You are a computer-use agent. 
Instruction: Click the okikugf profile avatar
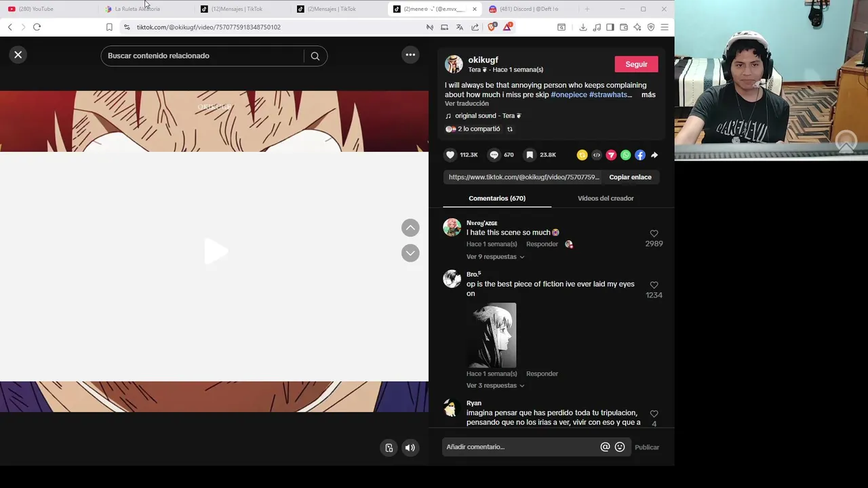click(x=454, y=64)
